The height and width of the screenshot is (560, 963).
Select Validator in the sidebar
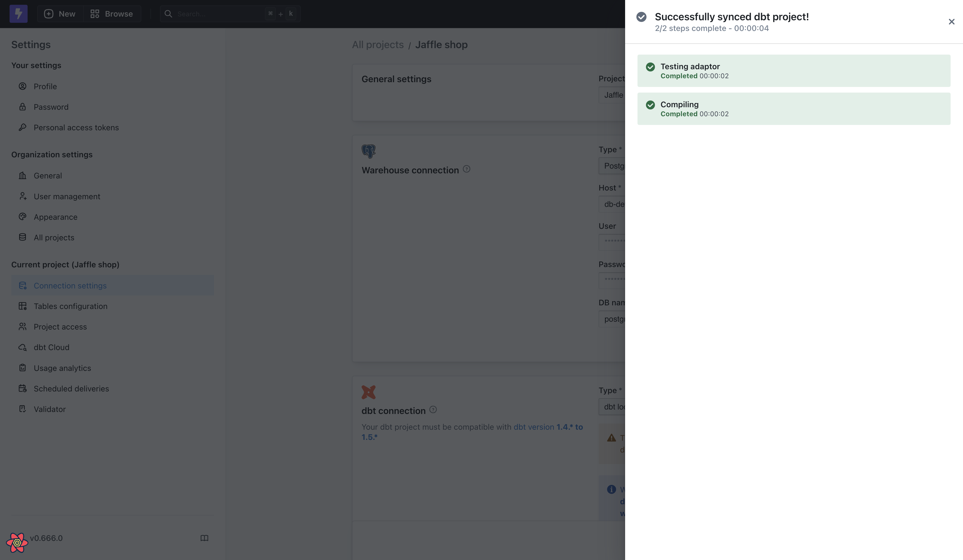[50, 409]
